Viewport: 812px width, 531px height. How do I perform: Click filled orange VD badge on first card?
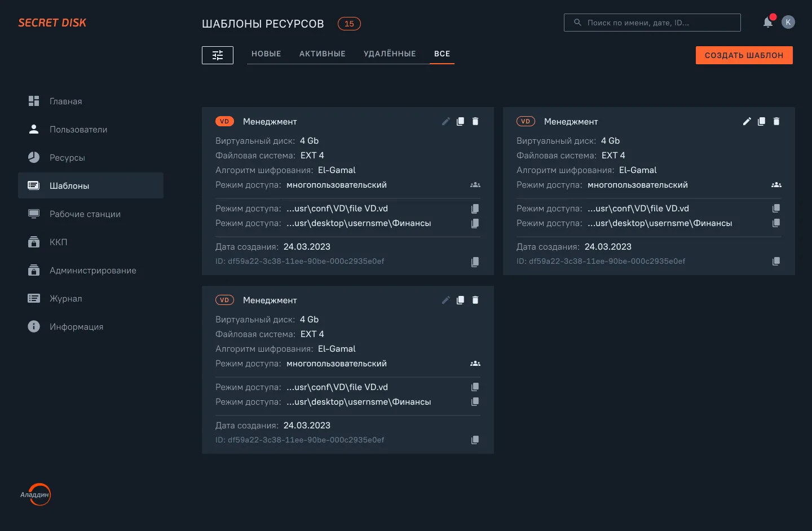224,121
